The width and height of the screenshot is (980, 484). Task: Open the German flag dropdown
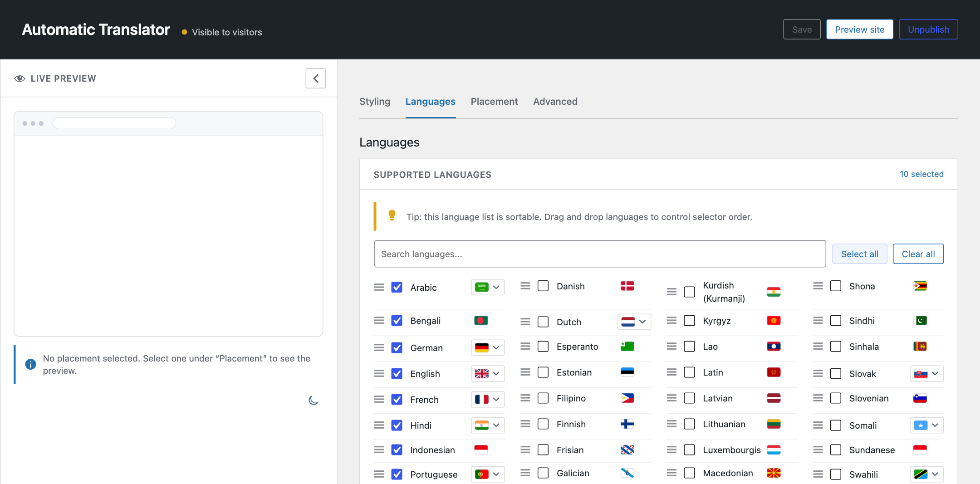pos(488,347)
